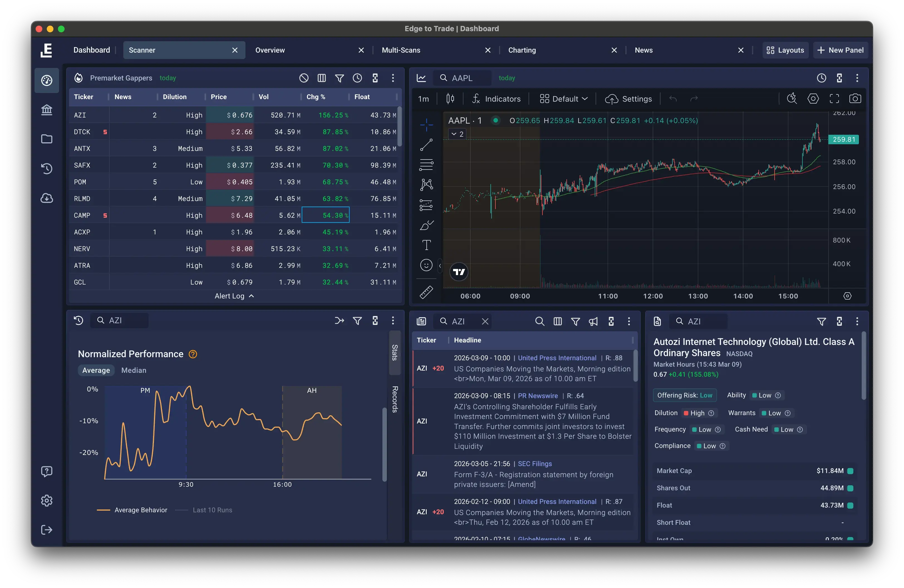Toggle fullscreen mode on the AAPL chart
This screenshot has height=588, width=904.
834,99
